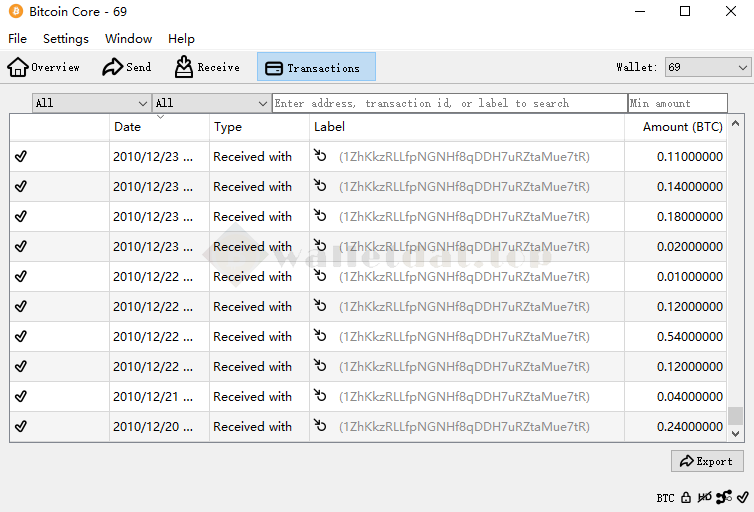The height and width of the screenshot is (512, 754).
Task: Open the Wallet selector dropdown showing 69
Action: [707, 67]
